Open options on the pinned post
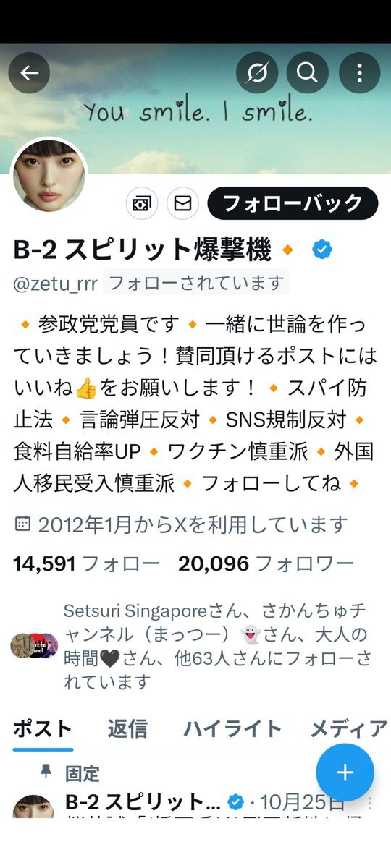The height and width of the screenshot is (868, 391). (370, 802)
